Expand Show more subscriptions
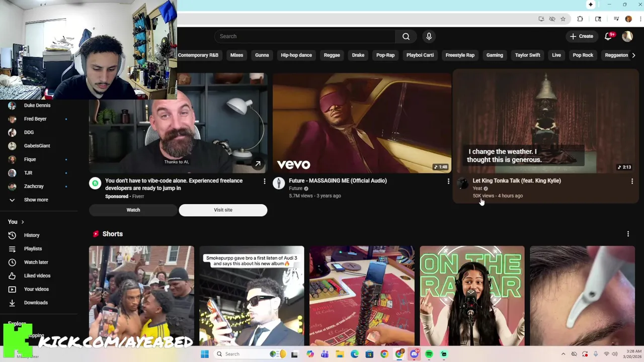This screenshot has width=644, height=362. click(x=36, y=200)
